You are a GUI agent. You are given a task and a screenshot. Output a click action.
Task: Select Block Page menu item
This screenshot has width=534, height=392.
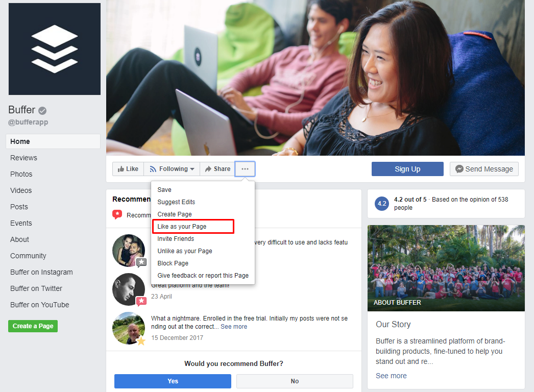pos(203,263)
